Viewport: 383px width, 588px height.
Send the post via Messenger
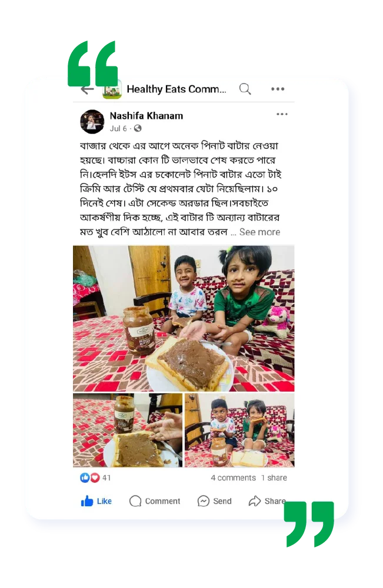click(214, 501)
